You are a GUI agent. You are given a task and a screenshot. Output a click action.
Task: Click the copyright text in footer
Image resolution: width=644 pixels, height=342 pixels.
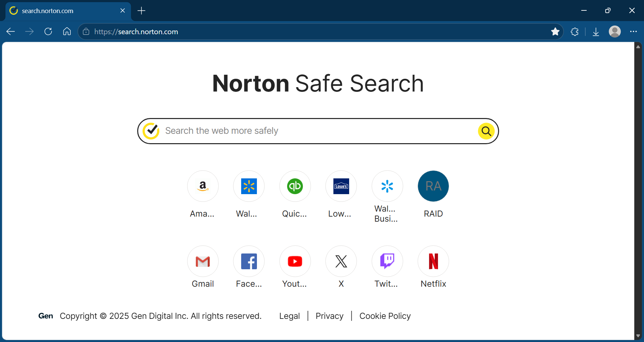tap(161, 316)
